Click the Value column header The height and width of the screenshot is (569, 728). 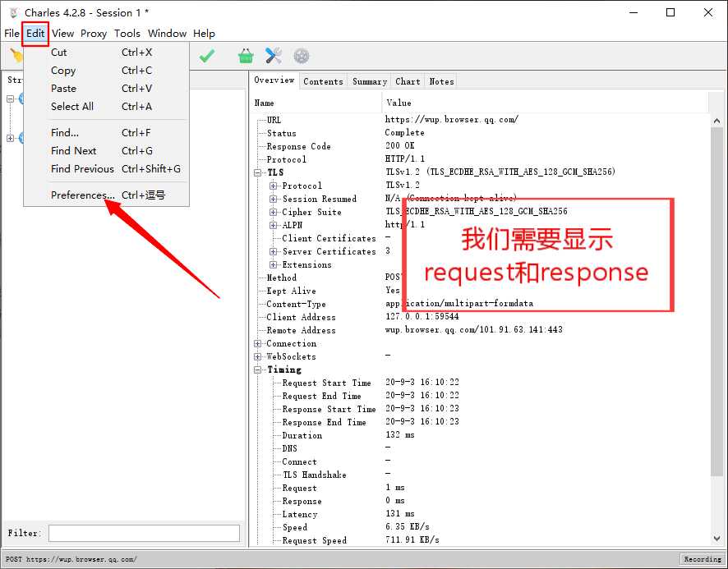[546, 103]
